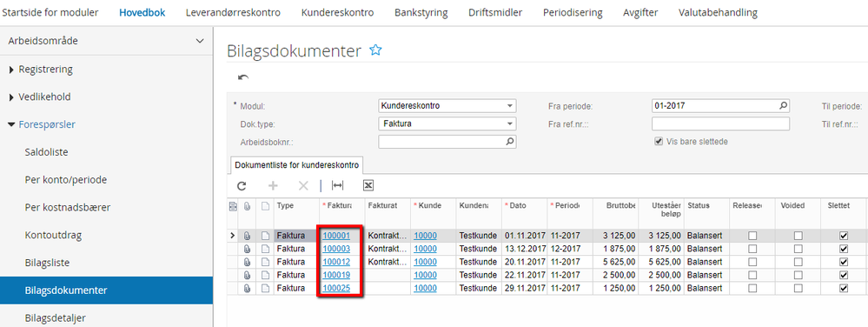The width and height of the screenshot is (868, 327).
Task: Open the Startside for moduler tab
Action: 50,12
